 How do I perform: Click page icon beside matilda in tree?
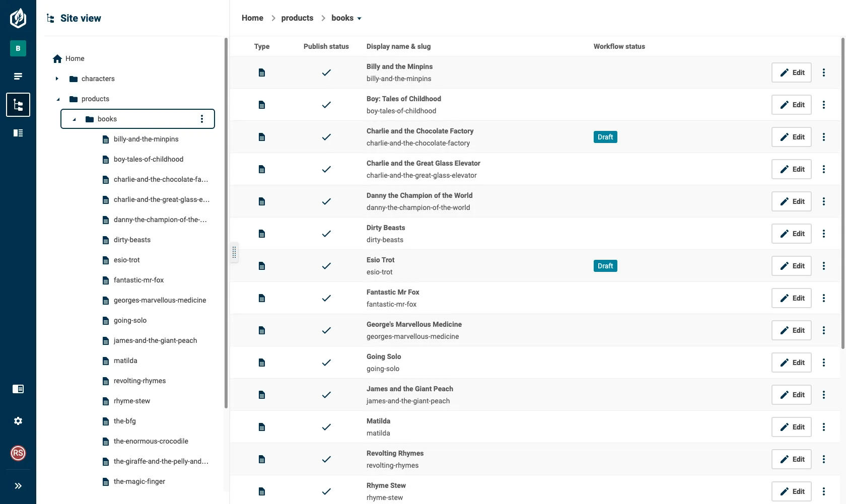tap(106, 361)
